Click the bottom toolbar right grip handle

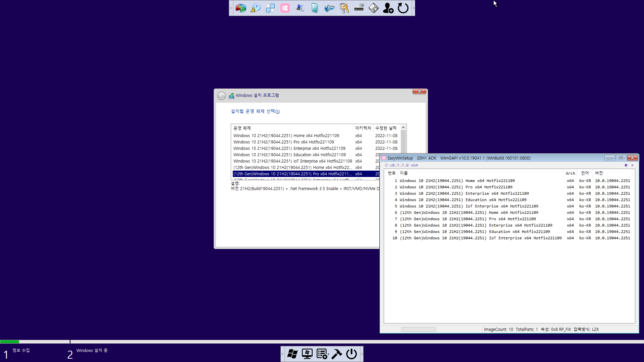coord(362,354)
